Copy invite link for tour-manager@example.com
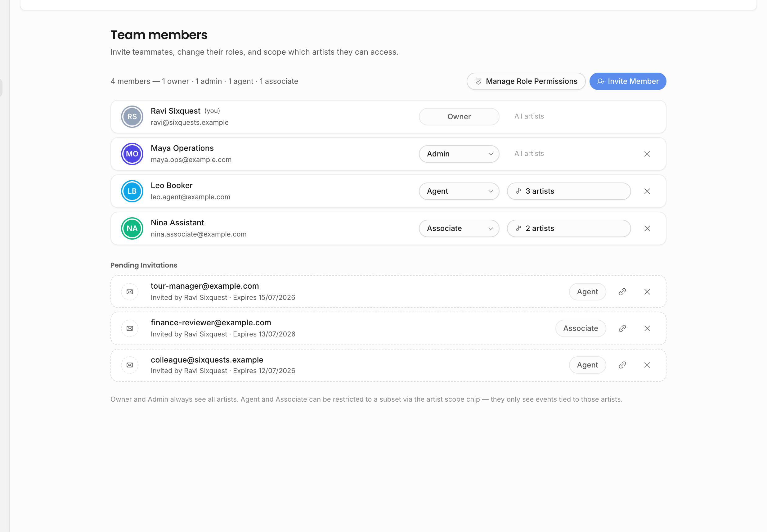The image size is (767, 532). (x=622, y=292)
